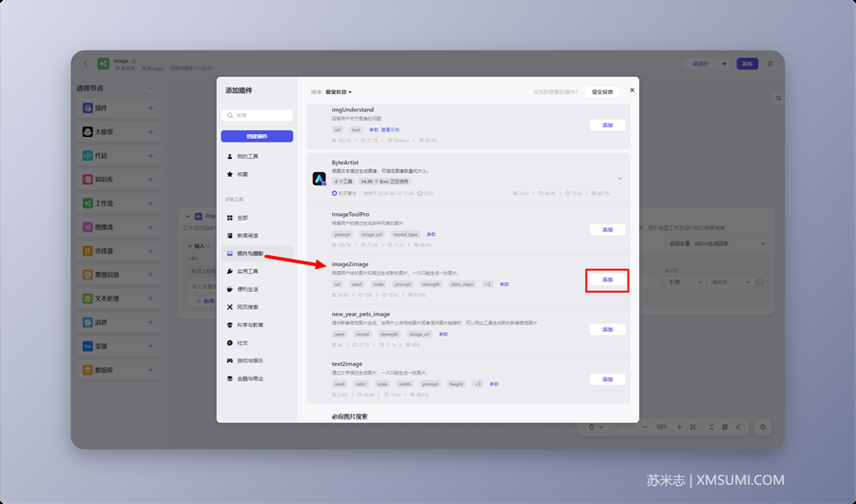This screenshot has width=856, height=504.
Task: Click the 选择器 node icon
Action: (88, 251)
